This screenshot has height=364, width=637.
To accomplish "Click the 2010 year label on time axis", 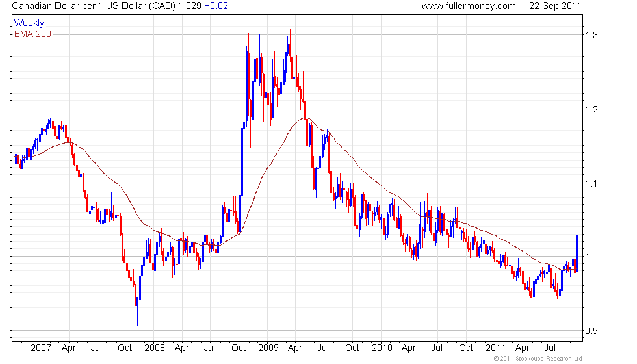I will [382, 348].
